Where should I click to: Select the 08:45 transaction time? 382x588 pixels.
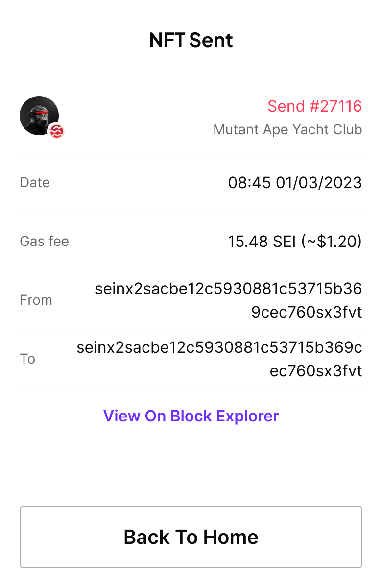click(250, 183)
